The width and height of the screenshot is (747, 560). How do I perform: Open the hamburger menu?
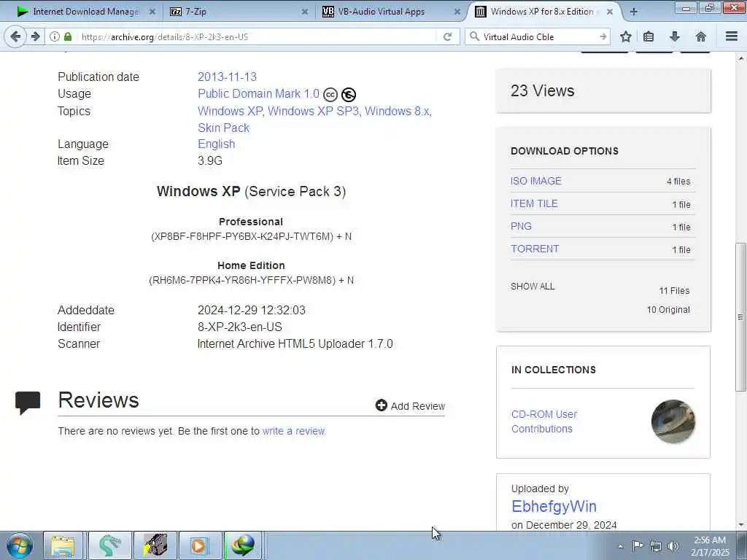coord(732,36)
